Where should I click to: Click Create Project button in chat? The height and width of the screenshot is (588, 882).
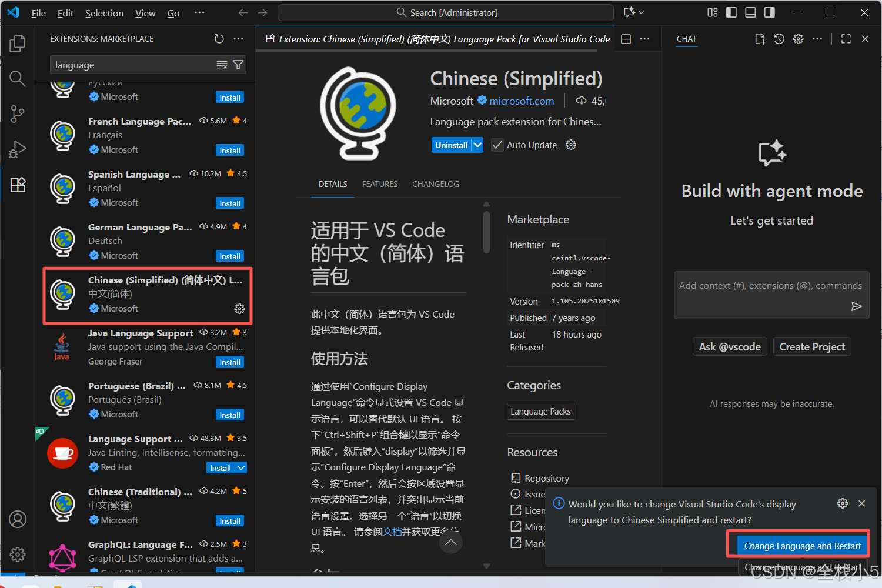[812, 347]
